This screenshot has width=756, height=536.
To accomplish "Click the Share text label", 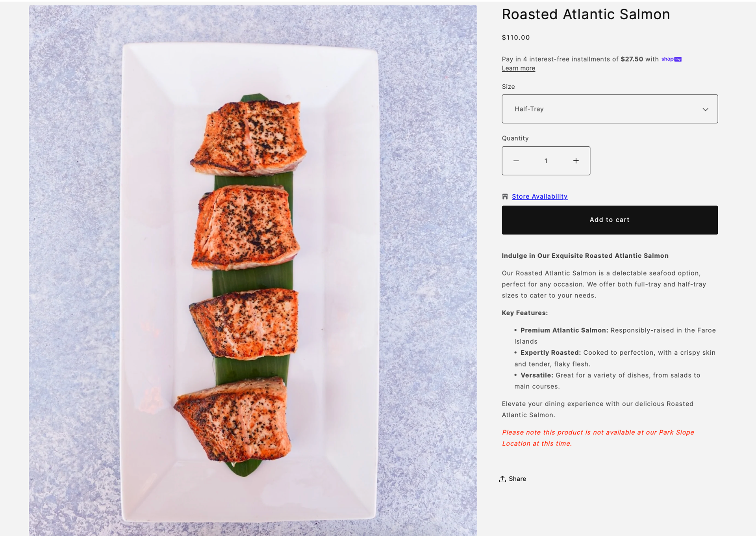I will [x=517, y=479].
